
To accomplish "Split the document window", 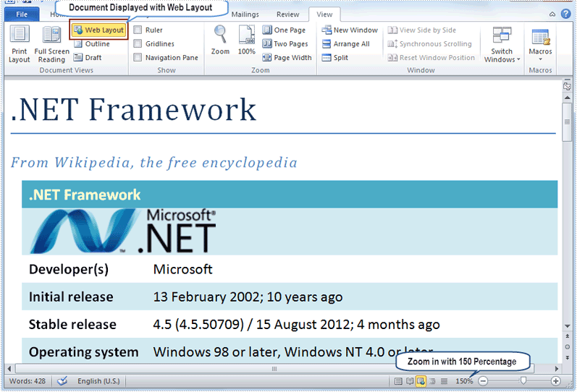I will click(x=335, y=57).
